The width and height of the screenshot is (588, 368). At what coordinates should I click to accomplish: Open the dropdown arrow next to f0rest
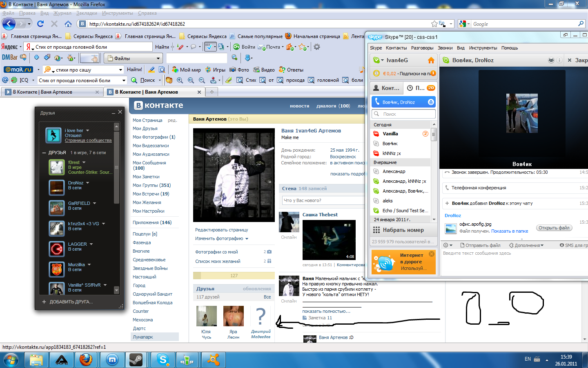coord(84,162)
